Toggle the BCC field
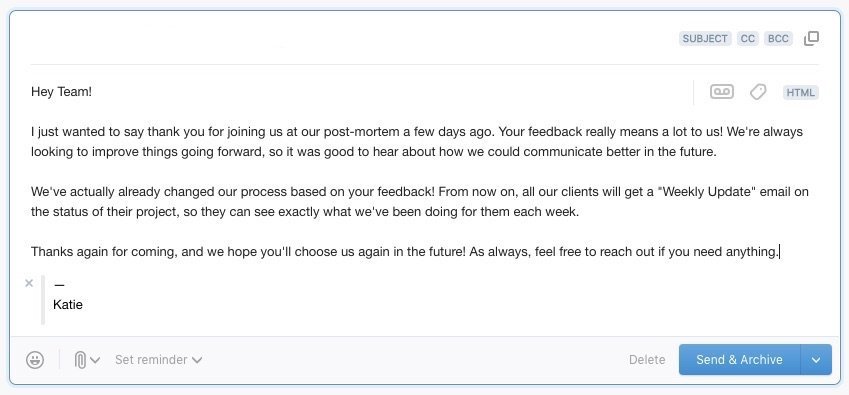Screen dimensions: 849x395 coord(778,38)
